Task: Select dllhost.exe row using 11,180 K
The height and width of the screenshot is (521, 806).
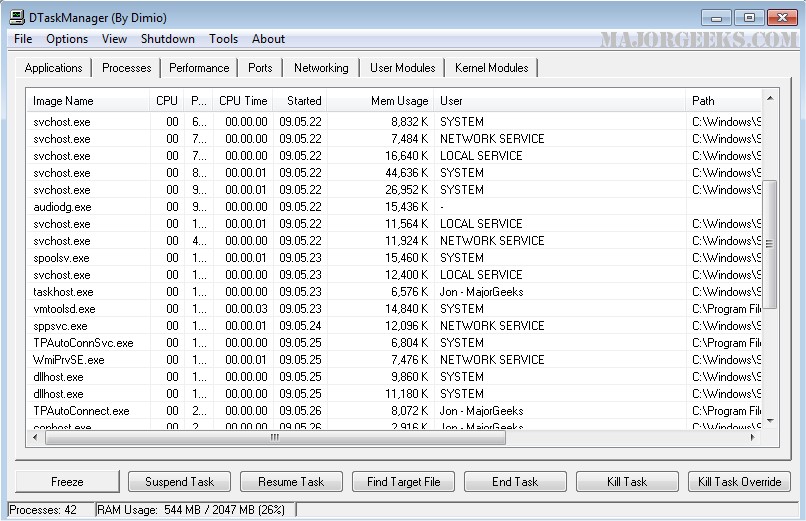Action: 394,394
